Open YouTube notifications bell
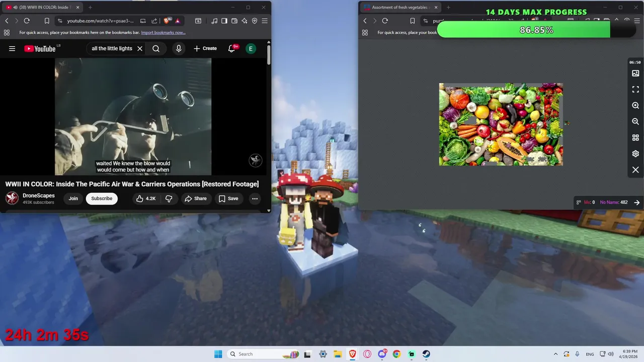The width and height of the screenshot is (644, 362). [x=232, y=49]
